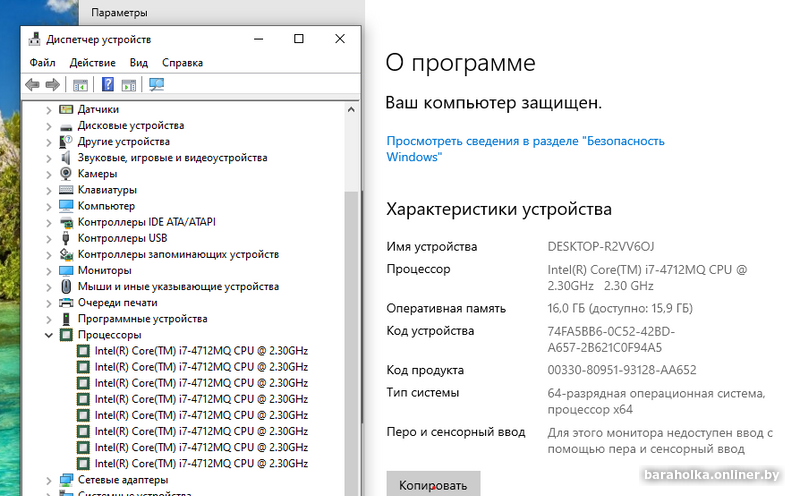Open the Действие menu
Screen dimensions: 800x496
(x=92, y=63)
